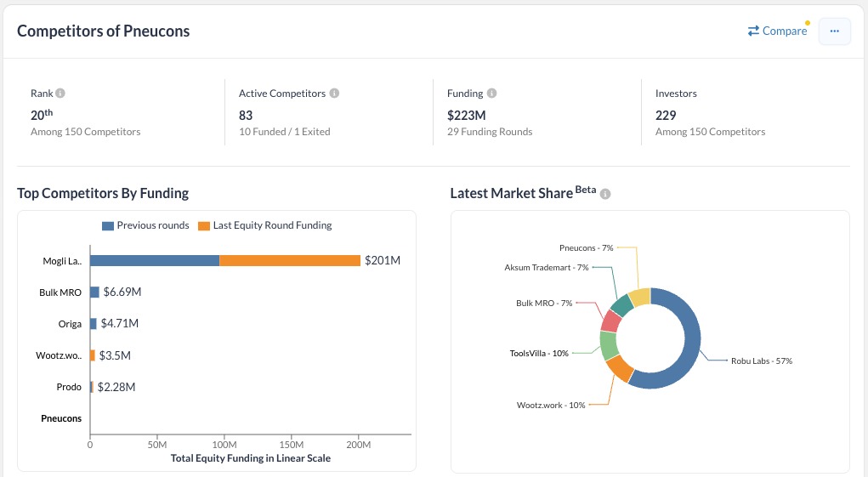
Task: Click the '229' investors value
Action: click(666, 115)
